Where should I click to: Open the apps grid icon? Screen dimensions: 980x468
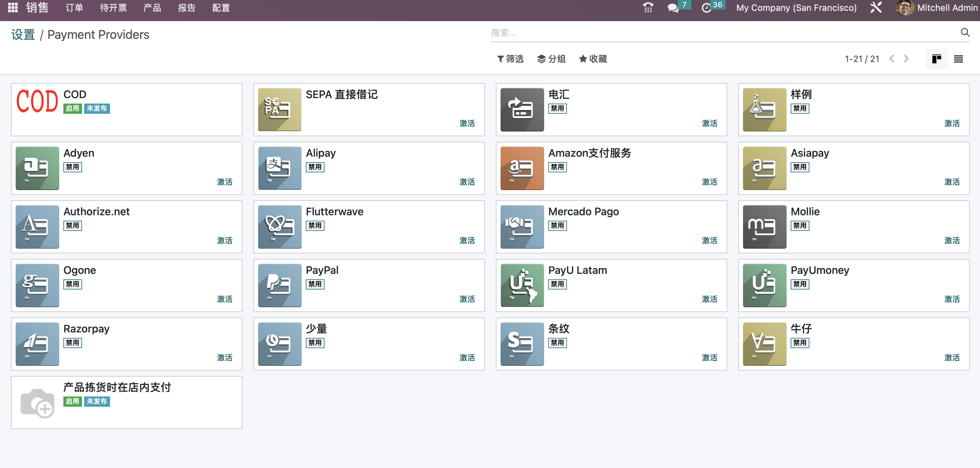click(x=13, y=7)
